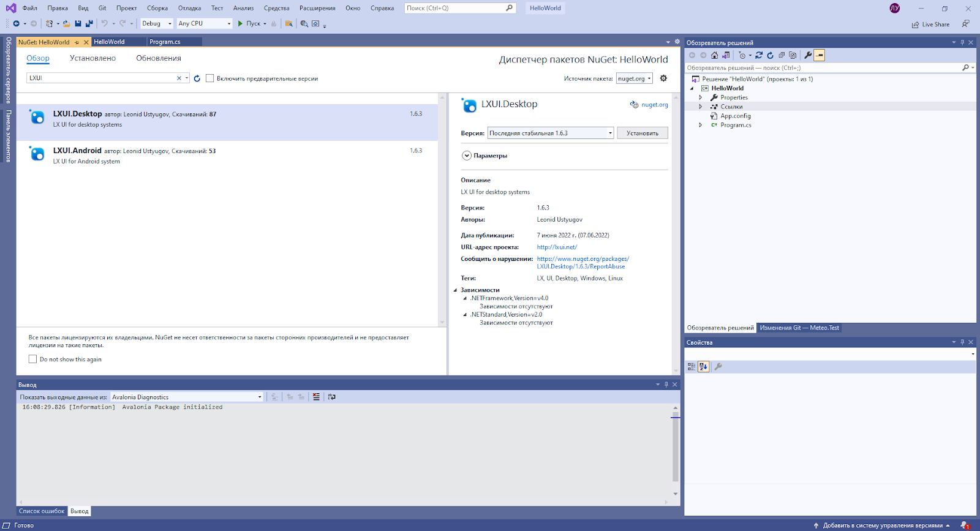Image resolution: width=980 pixels, height=531 pixels.
Task: Enable the include prerelease versions checkbox
Action: [x=210, y=78]
